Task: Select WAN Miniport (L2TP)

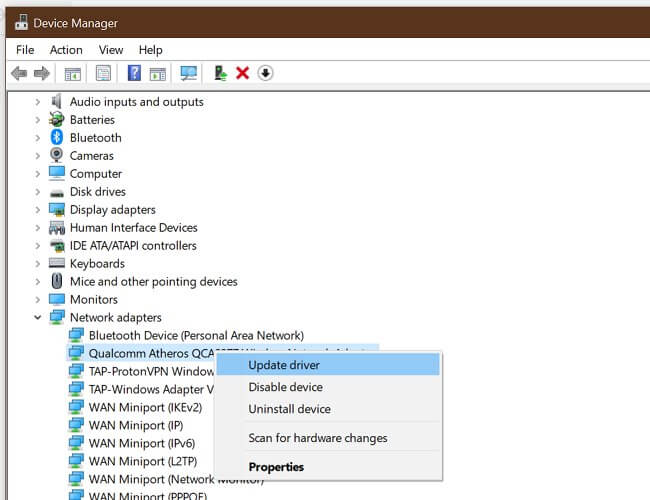Action: pyautogui.click(x=143, y=461)
